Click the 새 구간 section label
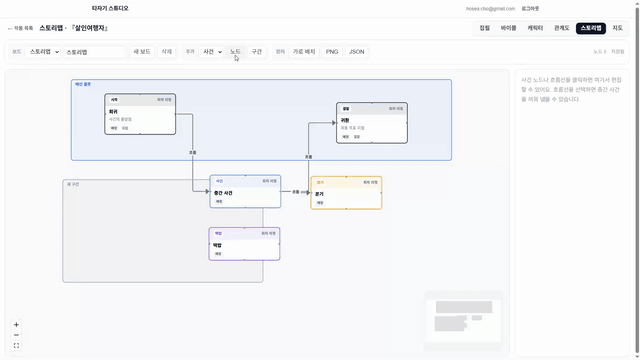The width and height of the screenshot is (640, 360). click(73, 184)
